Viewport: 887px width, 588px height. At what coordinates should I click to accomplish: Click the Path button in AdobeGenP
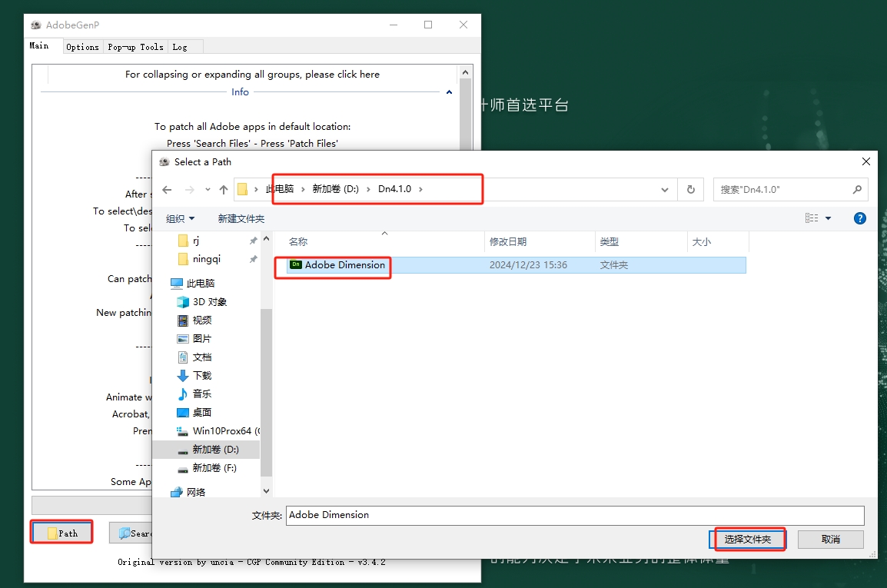tap(61, 531)
